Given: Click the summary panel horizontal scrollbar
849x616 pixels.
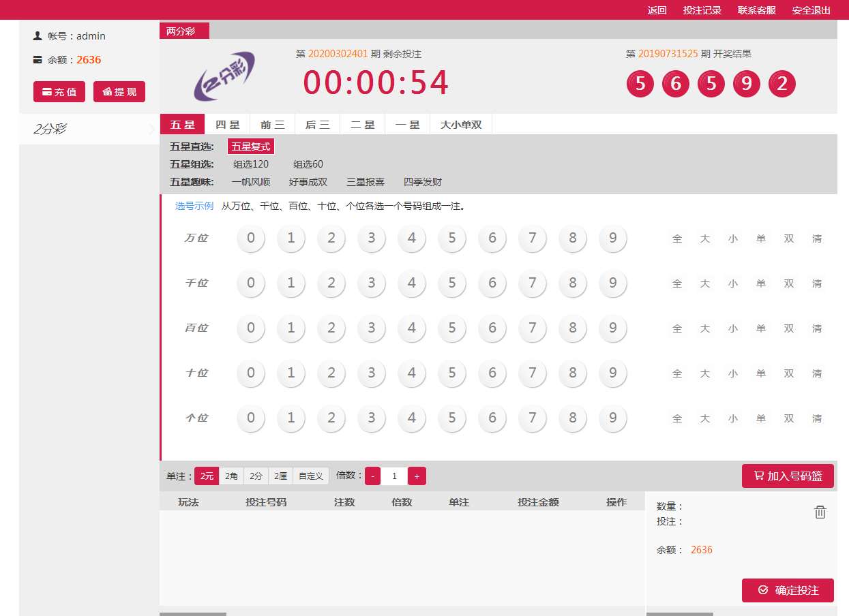Looking at the screenshot, I should pos(680,614).
